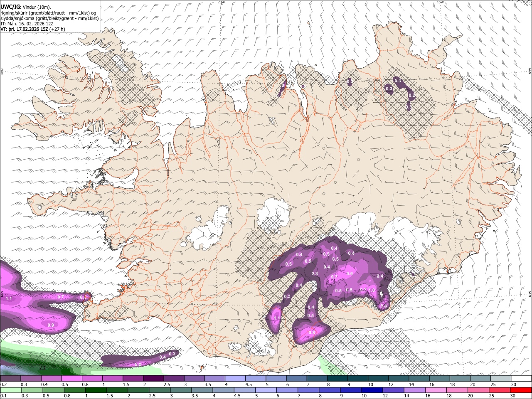Viewport: 532px width, 399px height.
Task: Click the dark mauve 0.2–0.3 swatch in upper row
Action: click(10, 378)
